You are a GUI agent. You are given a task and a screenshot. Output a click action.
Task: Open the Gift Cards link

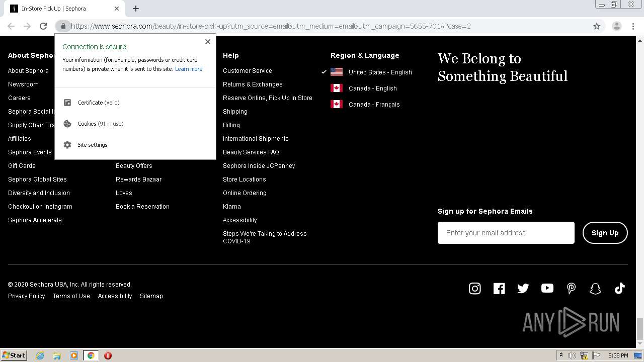22,166
